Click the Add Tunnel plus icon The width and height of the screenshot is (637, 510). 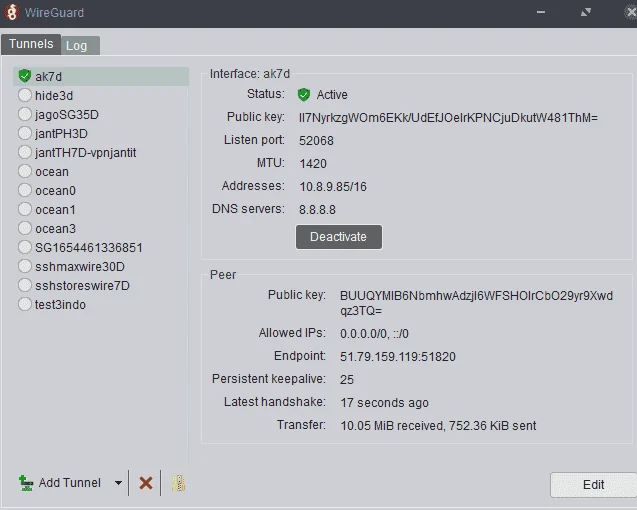[26, 483]
